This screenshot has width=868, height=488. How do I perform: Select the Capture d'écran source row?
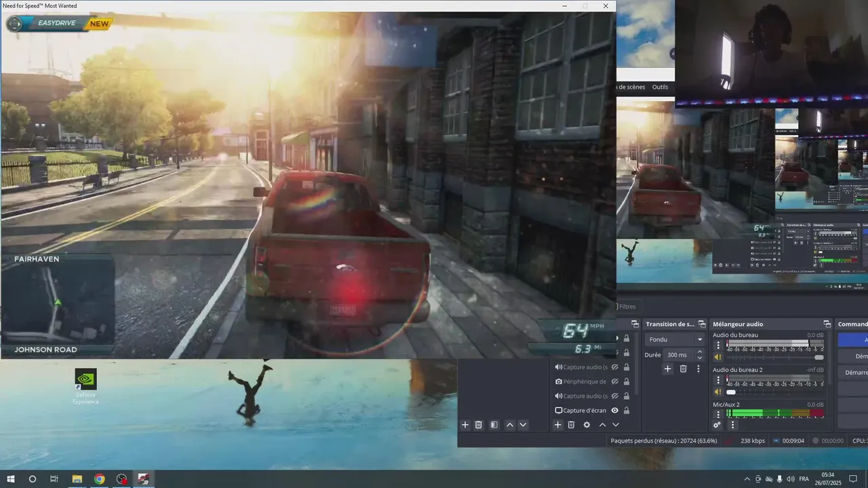(x=593, y=410)
